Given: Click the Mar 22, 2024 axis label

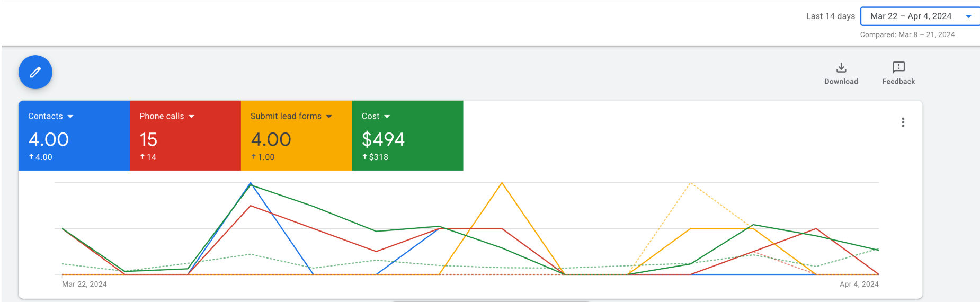Looking at the screenshot, I should click(84, 284).
